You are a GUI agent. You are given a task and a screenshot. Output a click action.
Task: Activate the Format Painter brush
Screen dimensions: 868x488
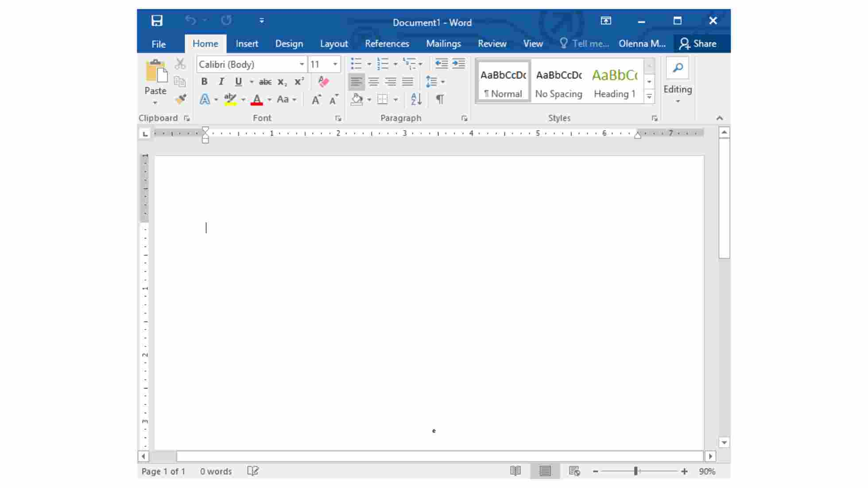[180, 99]
